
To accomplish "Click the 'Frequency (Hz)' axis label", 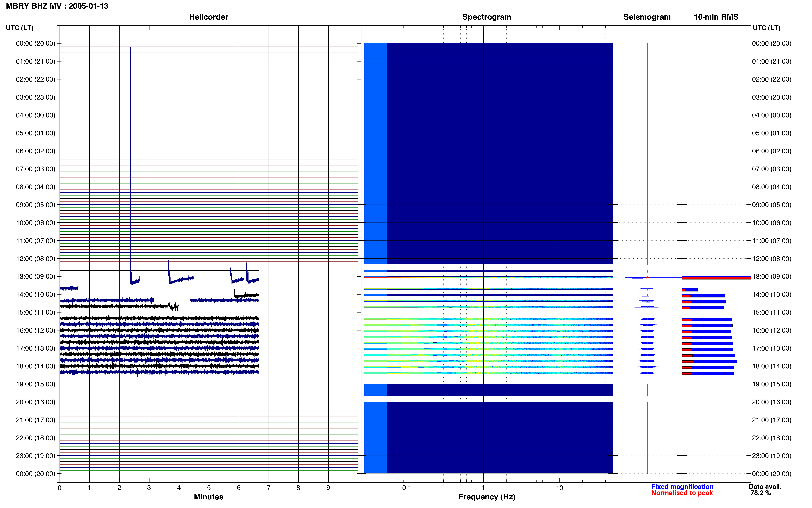I will [487, 497].
